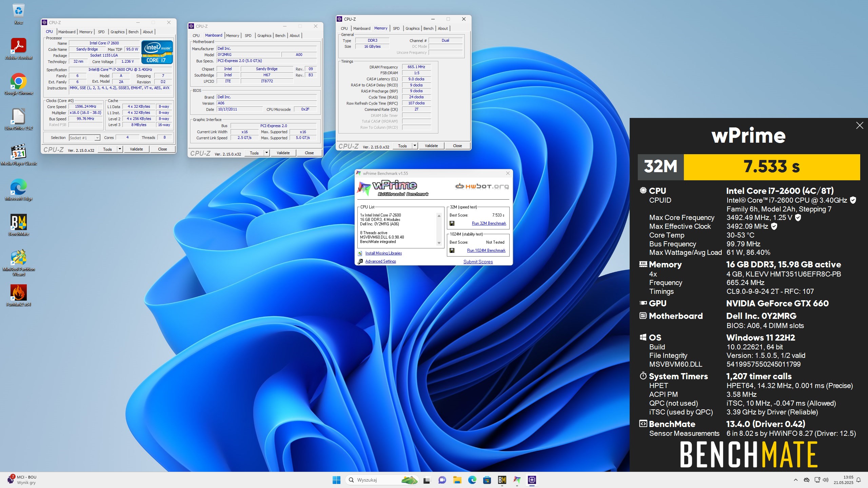Switch to CPU tab in Memory CPU-Z window
Image resolution: width=868 pixels, height=488 pixels.
click(344, 28)
